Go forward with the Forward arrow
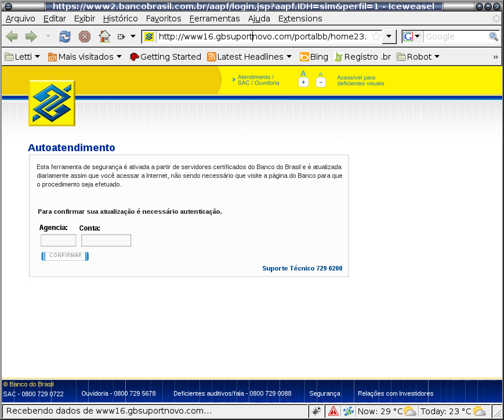Image resolution: width=504 pixels, height=420 pixels. click(x=31, y=36)
